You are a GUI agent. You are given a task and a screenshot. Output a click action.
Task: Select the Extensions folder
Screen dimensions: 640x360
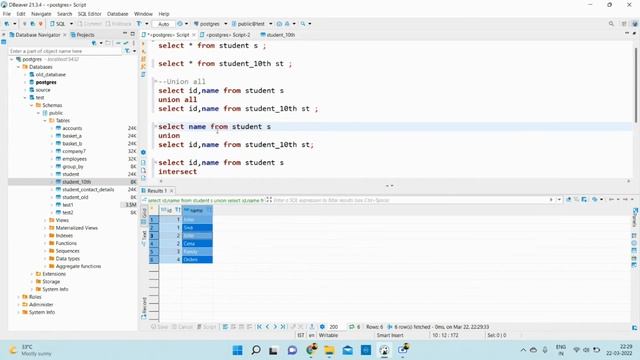tap(51, 274)
